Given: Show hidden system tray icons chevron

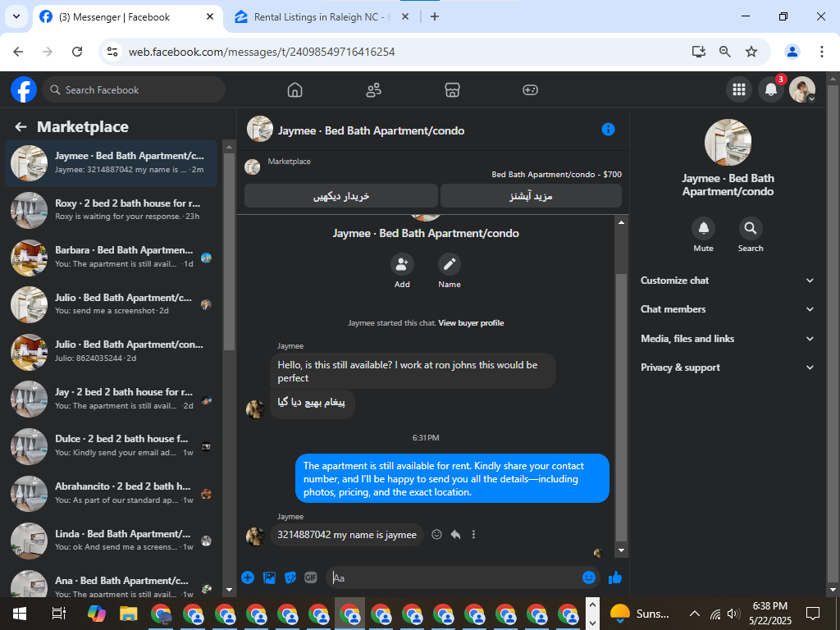Looking at the screenshot, I should [x=694, y=614].
